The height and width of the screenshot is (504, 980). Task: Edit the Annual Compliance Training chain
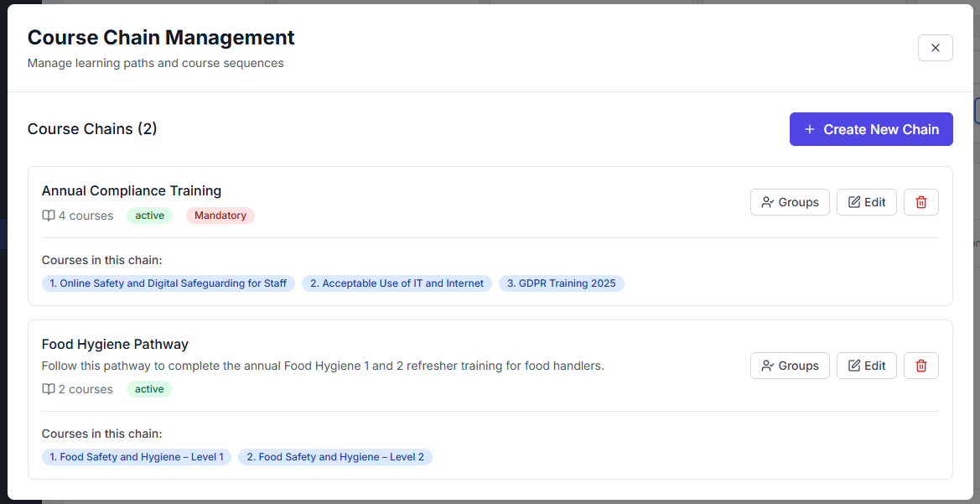[866, 202]
